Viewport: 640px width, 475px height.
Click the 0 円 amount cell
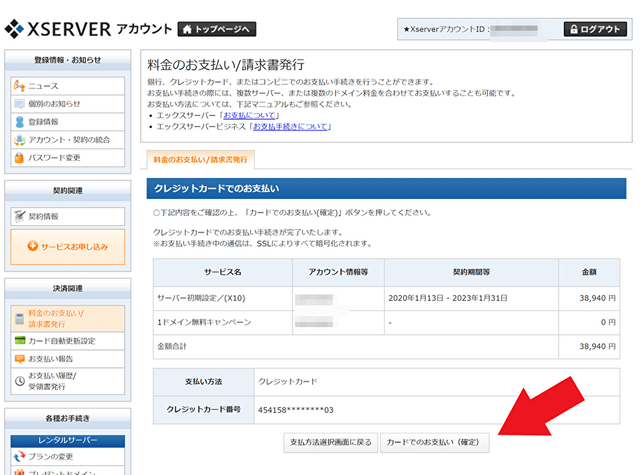(x=589, y=322)
